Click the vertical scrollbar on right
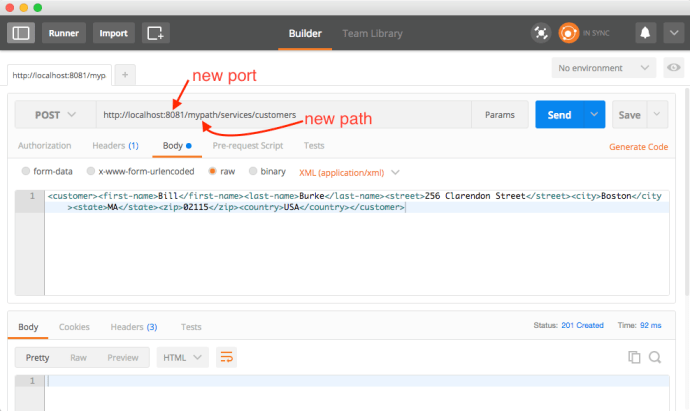This screenshot has height=411, width=690. coord(687,191)
